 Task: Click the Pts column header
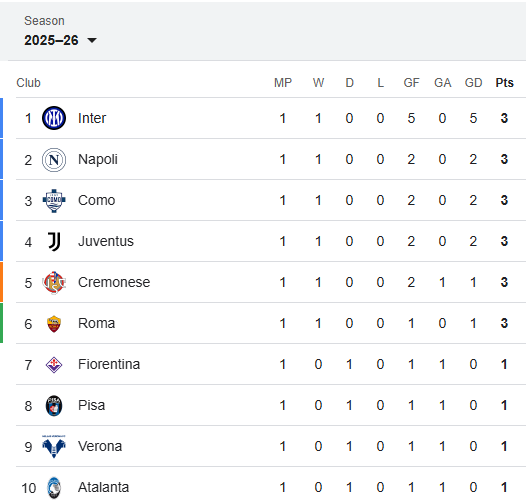[504, 83]
